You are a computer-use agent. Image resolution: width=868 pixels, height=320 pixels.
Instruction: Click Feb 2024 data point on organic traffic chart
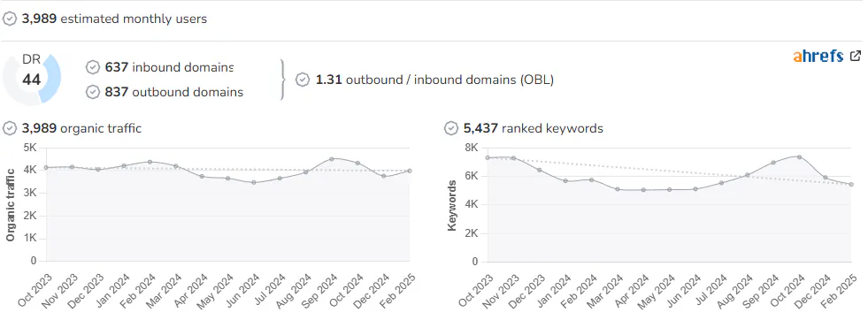click(x=150, y=162)
